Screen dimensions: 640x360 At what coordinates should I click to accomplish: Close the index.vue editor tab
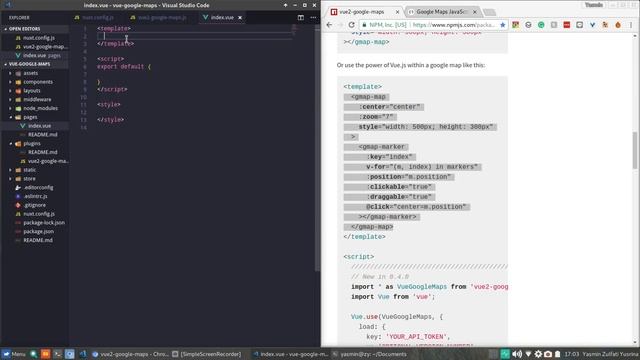click(240, 18)
